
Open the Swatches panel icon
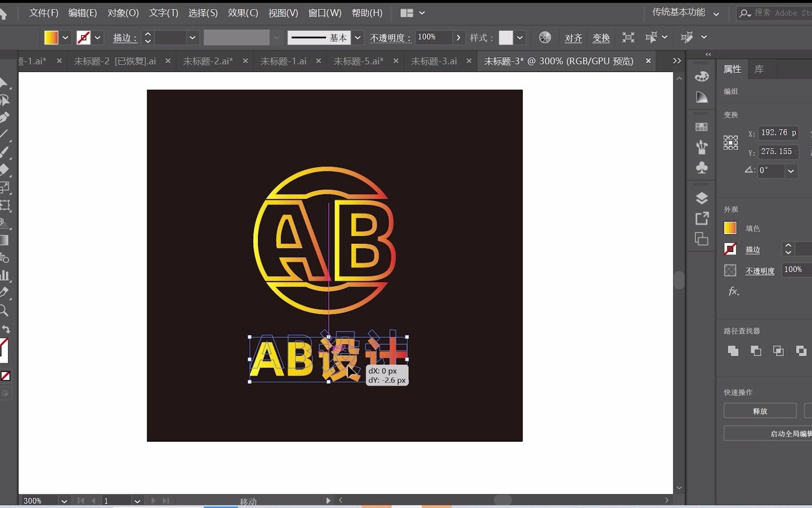click(x=702, y=127)
